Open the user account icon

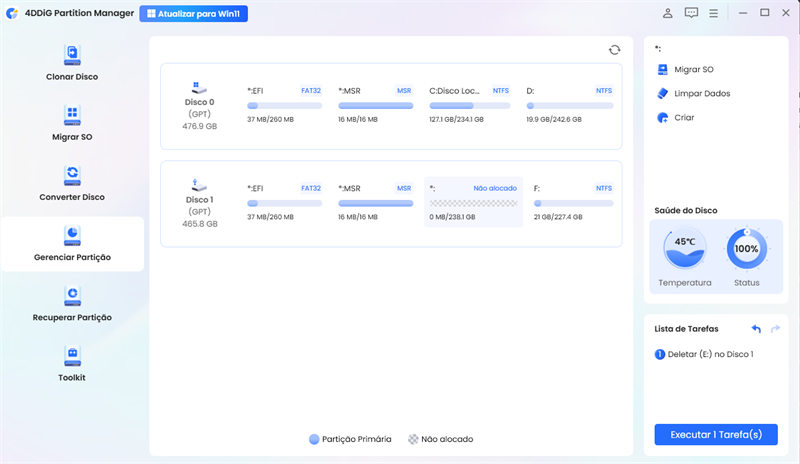point(668,14)
